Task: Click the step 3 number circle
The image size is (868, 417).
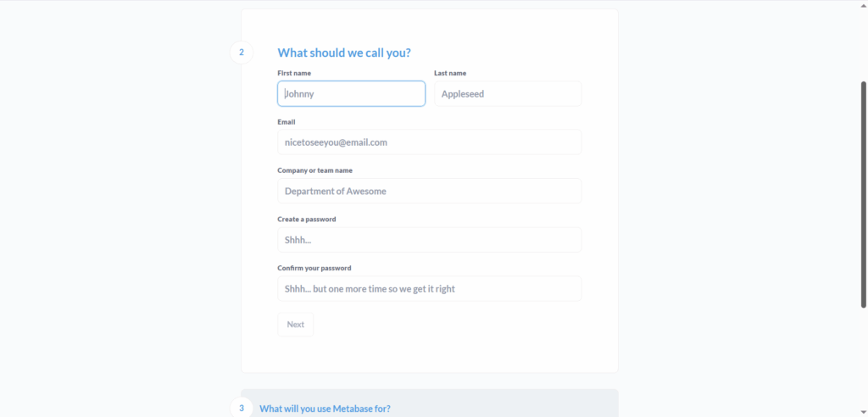Action: click(241, 408)
